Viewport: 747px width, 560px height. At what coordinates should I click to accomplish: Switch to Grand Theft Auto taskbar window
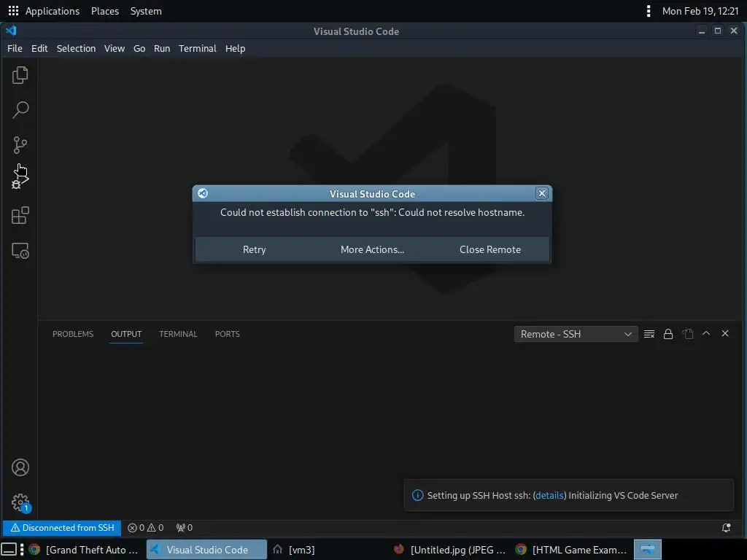point(84,550)
